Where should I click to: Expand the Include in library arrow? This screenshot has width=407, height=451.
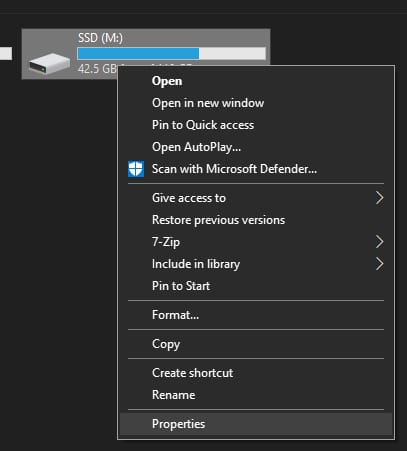(379, 264)
